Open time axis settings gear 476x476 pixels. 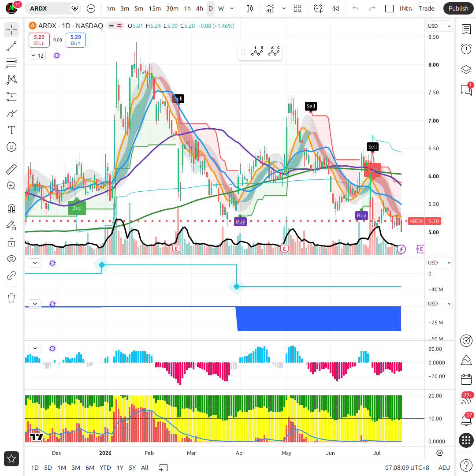[x=439, y=453]
